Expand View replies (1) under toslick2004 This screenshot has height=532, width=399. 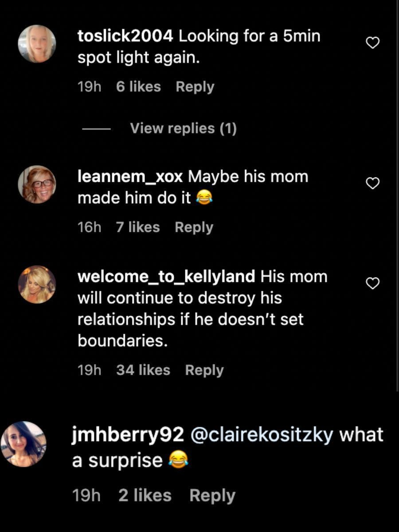183,129
